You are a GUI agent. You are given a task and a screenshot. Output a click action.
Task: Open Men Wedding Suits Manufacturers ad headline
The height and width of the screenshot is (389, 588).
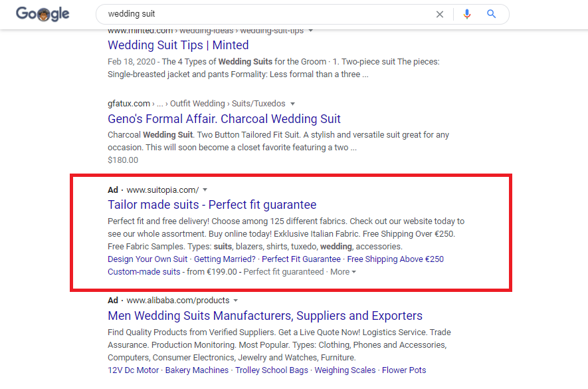pyautogui.click(x=264, y=316)
